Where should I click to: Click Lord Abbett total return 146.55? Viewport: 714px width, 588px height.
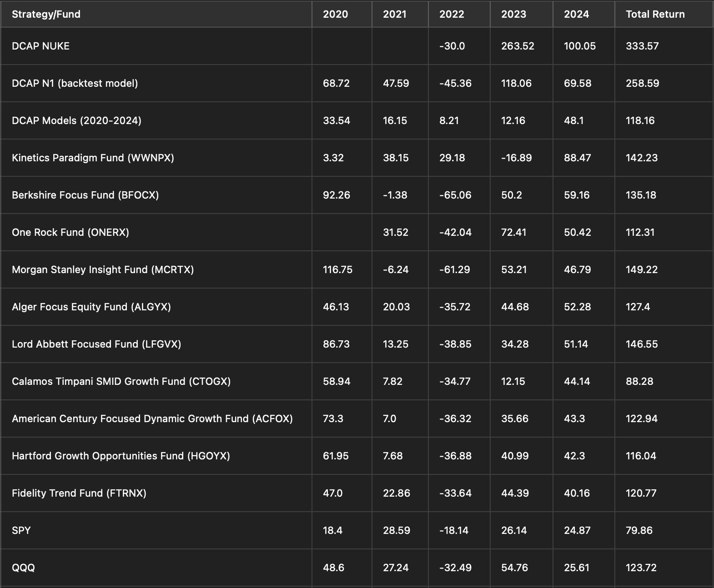pyautogui.click(x=642, y=344)
